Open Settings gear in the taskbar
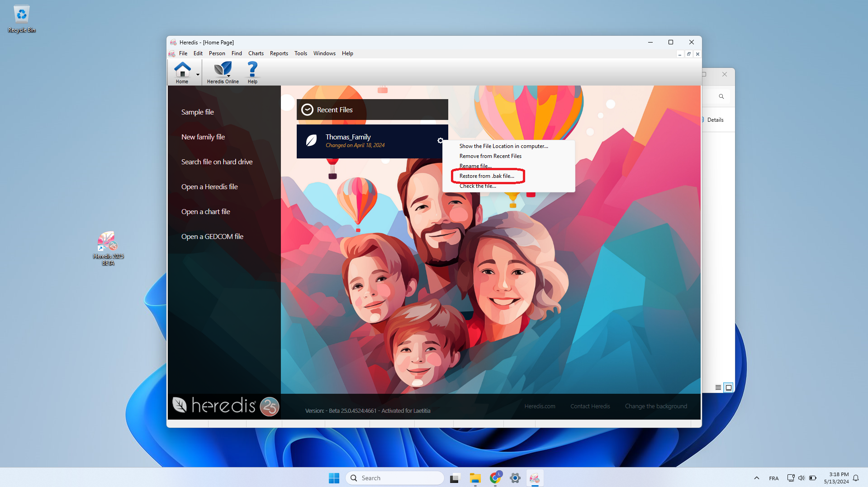Image resolution: width=868 pixels, height=487 pixels. [515, 478]
